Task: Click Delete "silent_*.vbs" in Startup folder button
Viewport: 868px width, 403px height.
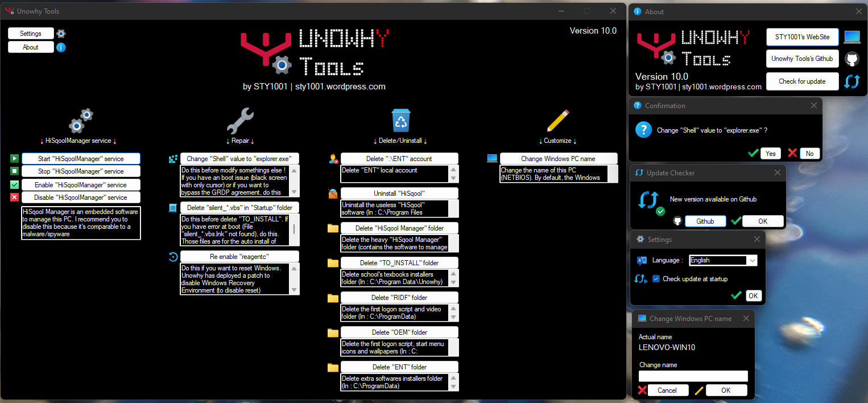Action: [x=239, y=208]
